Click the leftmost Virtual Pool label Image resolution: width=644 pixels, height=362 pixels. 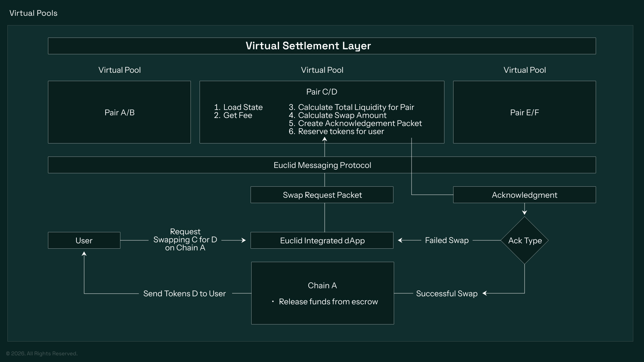coord(119,70)
